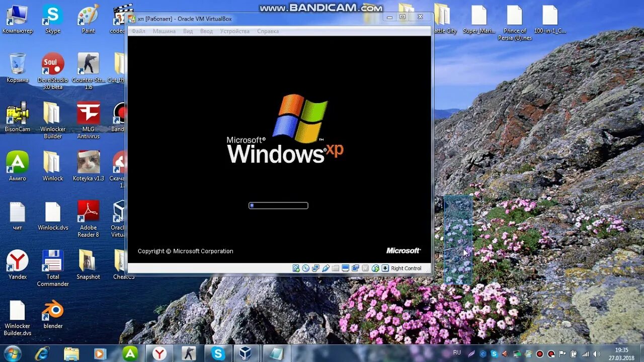Click the Skype taskbar button
This screenshot has width=644, height=362.
218,353
